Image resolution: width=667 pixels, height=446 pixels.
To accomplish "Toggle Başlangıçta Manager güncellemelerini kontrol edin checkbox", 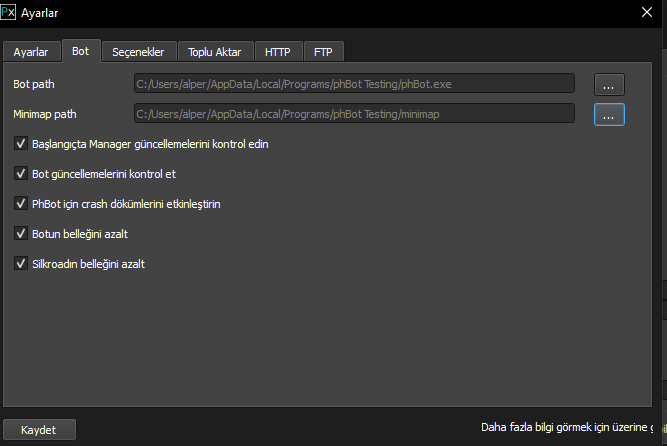I will point(22,144).
